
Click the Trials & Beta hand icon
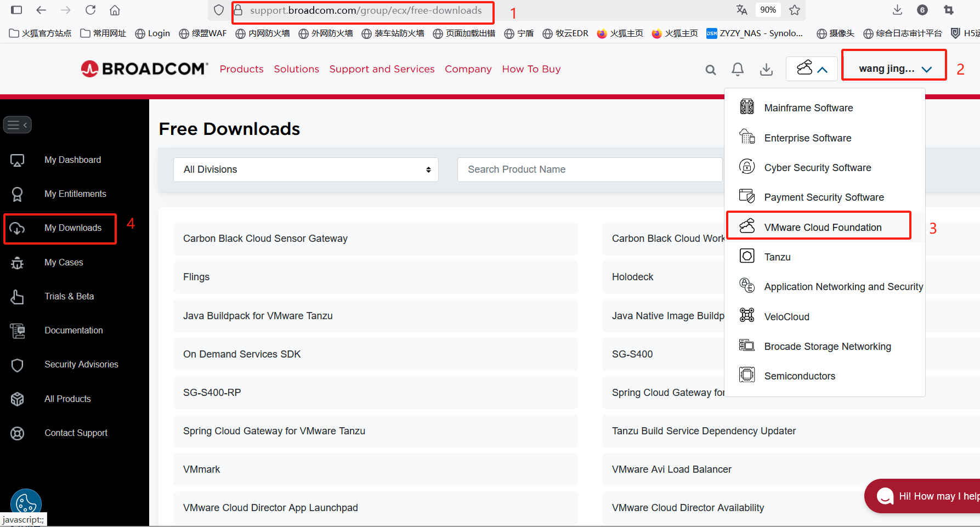coord(18,297)
